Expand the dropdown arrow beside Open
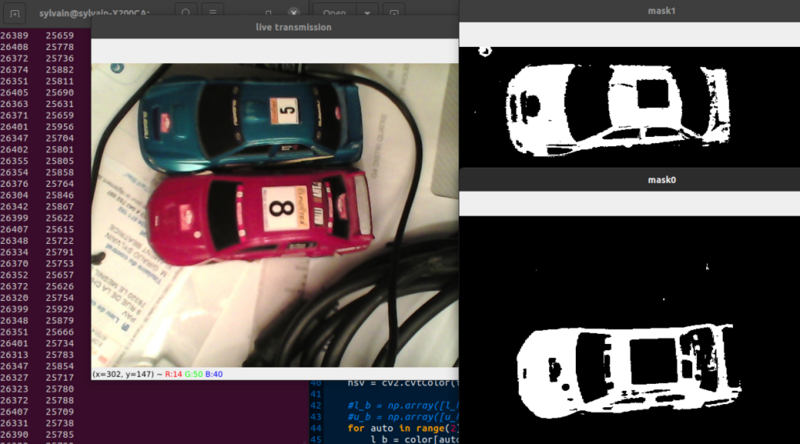The height and width of the screenshot is (444, 800). pyautogui.click(x=367, y=14)
